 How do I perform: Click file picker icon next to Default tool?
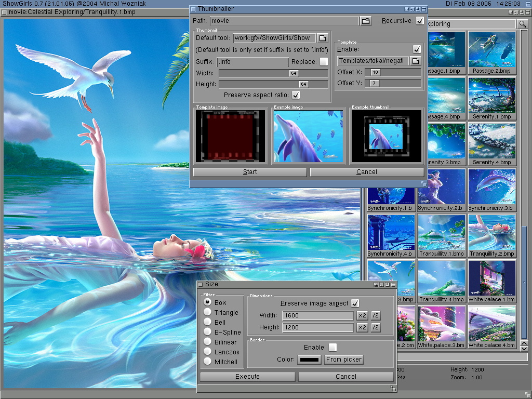coord(323,38)
